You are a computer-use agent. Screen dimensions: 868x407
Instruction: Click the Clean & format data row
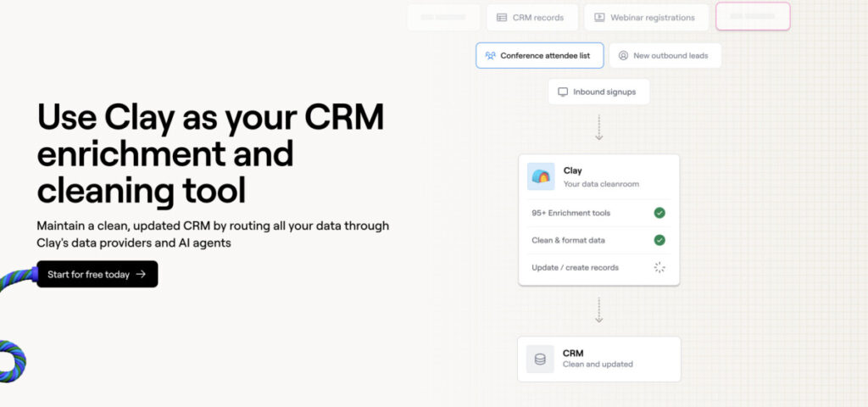pos(598,240)
